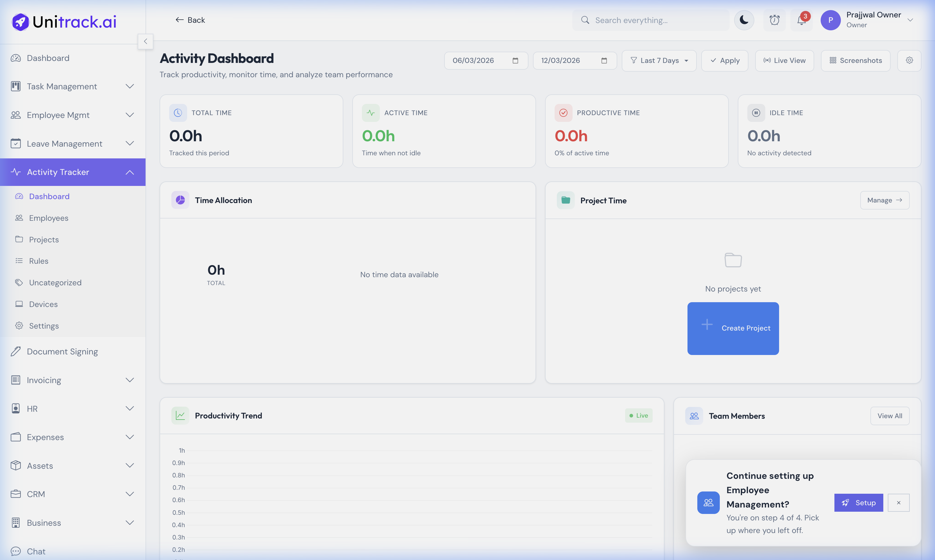Open the dark mode toggle moon icon
The height and width of the screenshot is (560, 935).
(744, 20)
